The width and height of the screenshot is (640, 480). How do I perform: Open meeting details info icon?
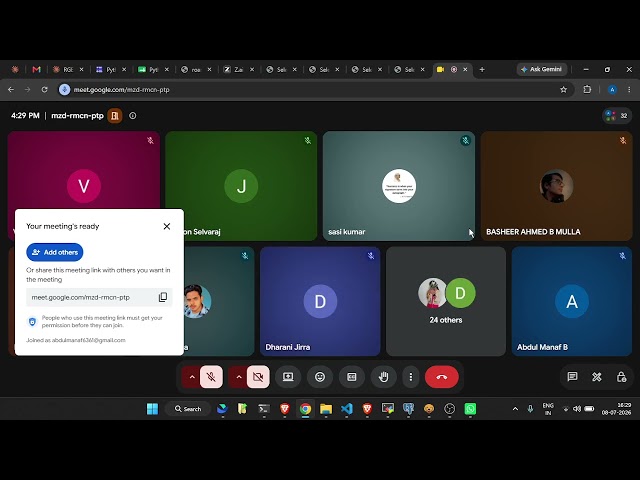point(133,116)
